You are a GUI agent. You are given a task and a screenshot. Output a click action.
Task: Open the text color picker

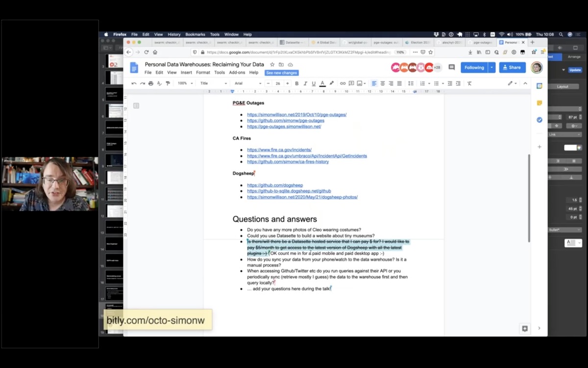coord(322,83)
